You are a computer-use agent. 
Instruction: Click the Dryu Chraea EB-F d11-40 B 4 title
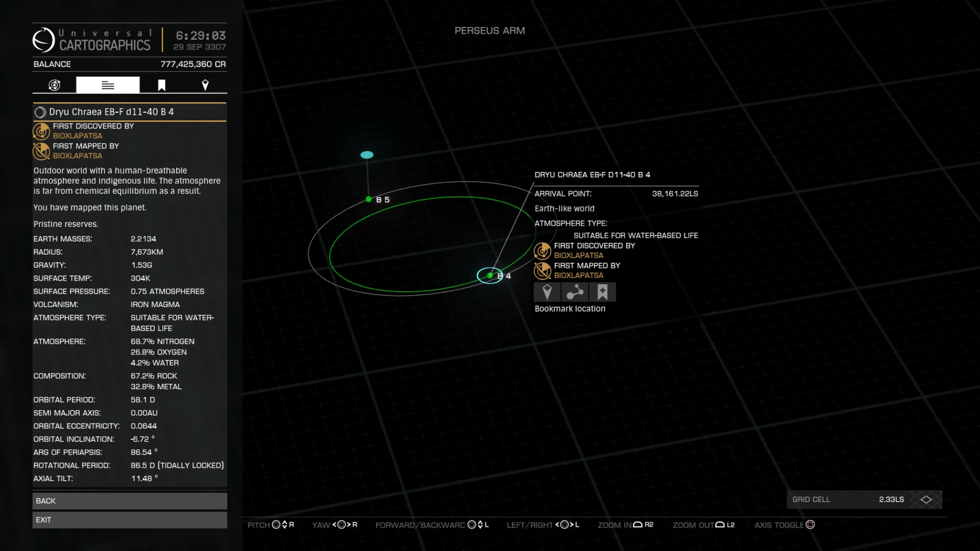point(111,112)
